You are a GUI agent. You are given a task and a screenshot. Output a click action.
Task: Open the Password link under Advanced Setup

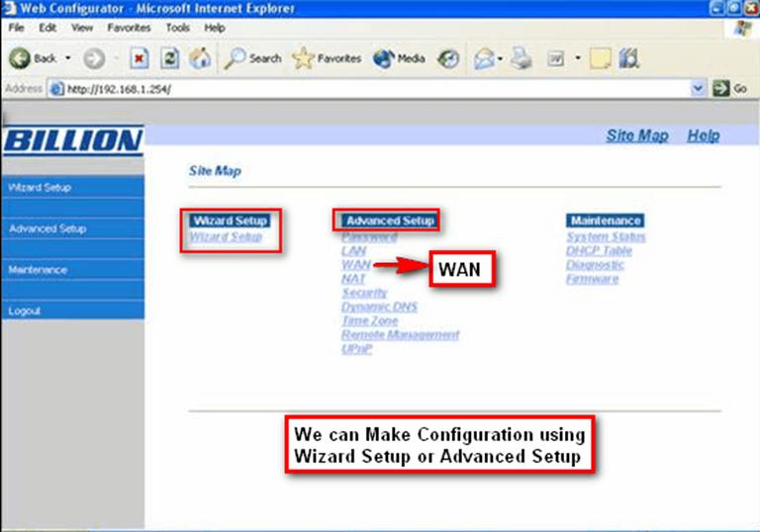pyautogui.click(x=369, y=237)
